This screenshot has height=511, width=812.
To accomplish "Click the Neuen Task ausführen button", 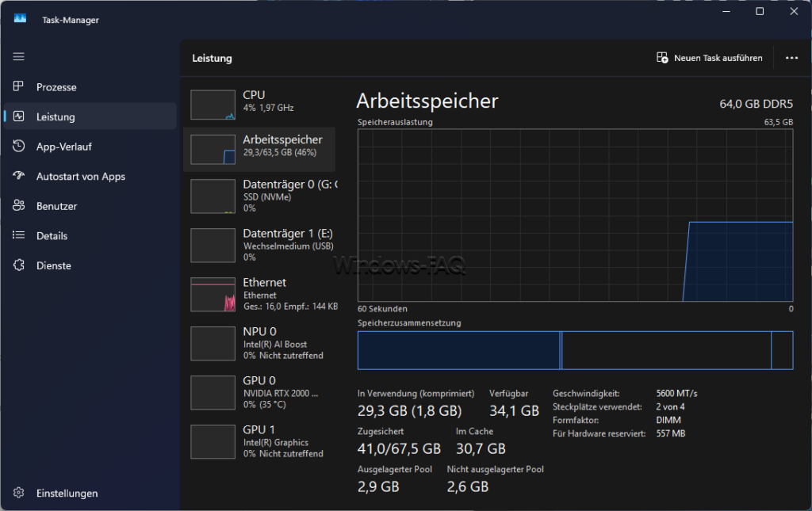I will point(710,58).
